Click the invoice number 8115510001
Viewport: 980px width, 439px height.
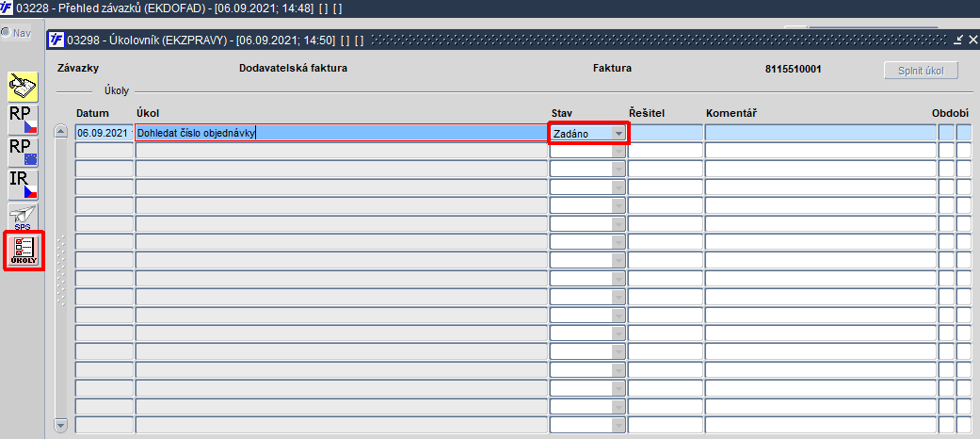793,69
